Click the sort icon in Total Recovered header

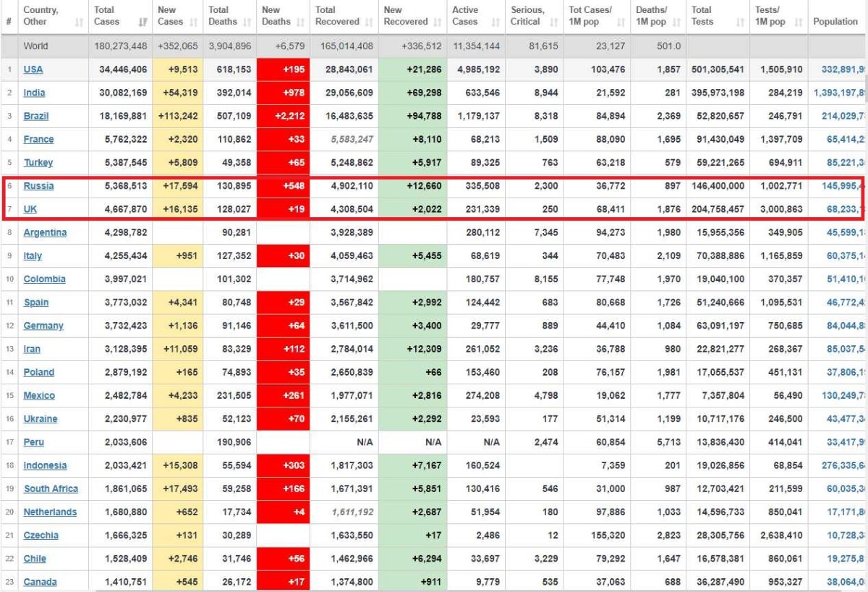370,22
